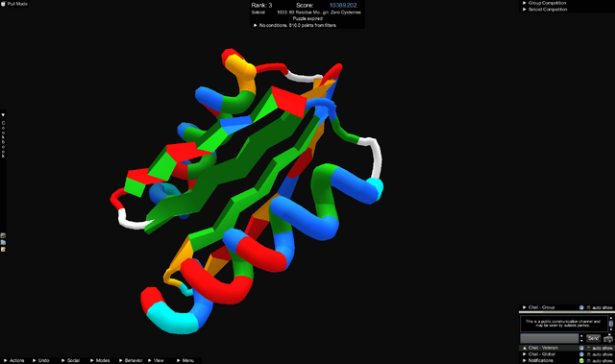The width and height of the screenshot is (615, 364).
Task: Enable auto show for Chat - Veteran
Action: [x=589, y=348]
